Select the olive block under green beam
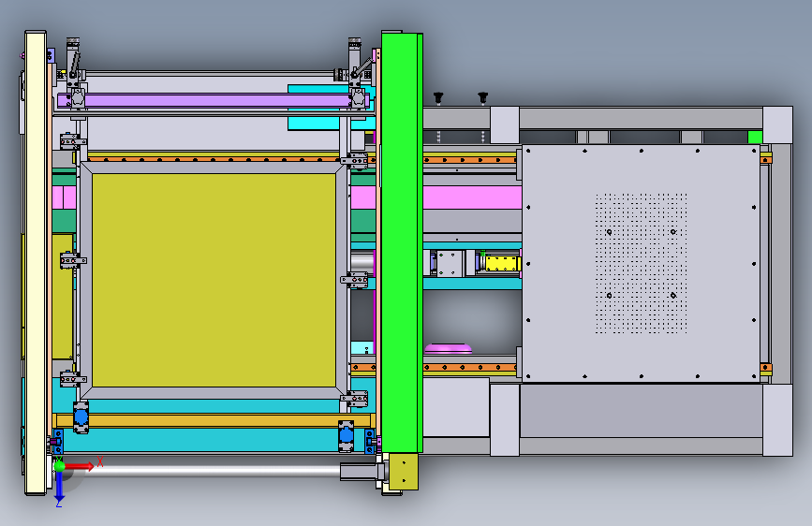This screenshot has height=526, width=812. [x=404, y=471]
